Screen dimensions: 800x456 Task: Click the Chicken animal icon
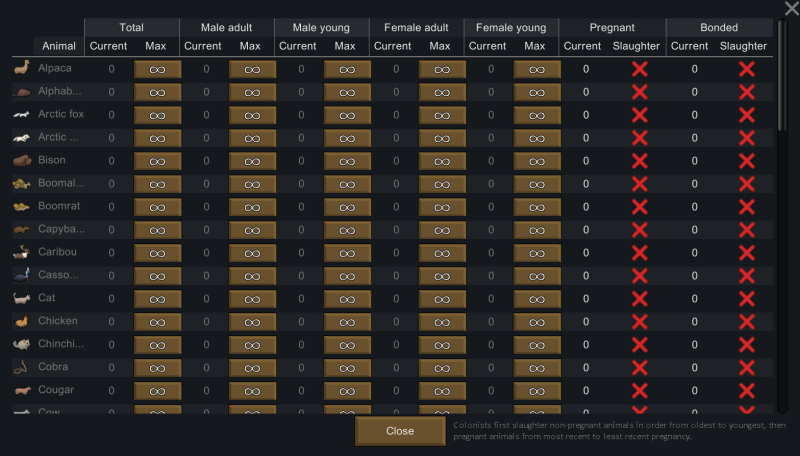click(x=21, y=321)
